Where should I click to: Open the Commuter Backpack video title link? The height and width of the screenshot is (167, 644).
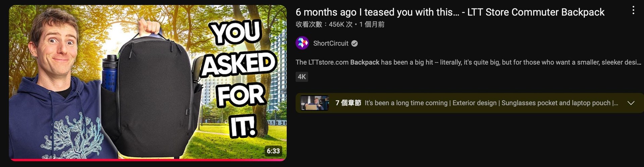450,12
